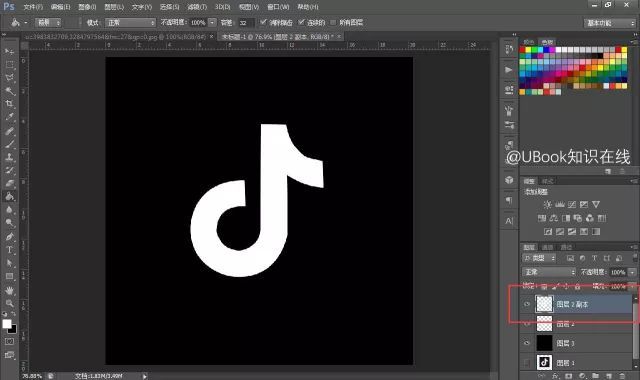Enable the 所有图层 all layers checkbox
The image size is (640, 380).
point(333,22)
